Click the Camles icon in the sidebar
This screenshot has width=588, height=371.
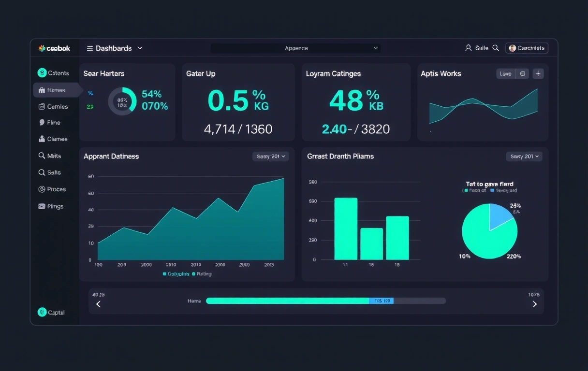pyautogui.click(x=43, y=106)
